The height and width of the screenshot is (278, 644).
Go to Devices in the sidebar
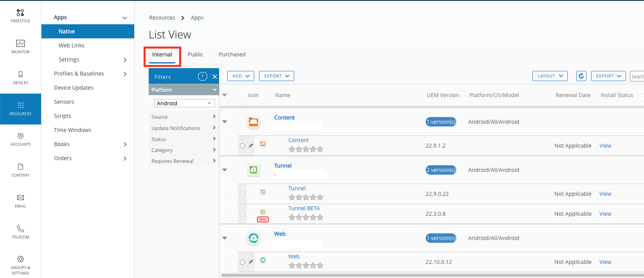[x=20, y=78]
